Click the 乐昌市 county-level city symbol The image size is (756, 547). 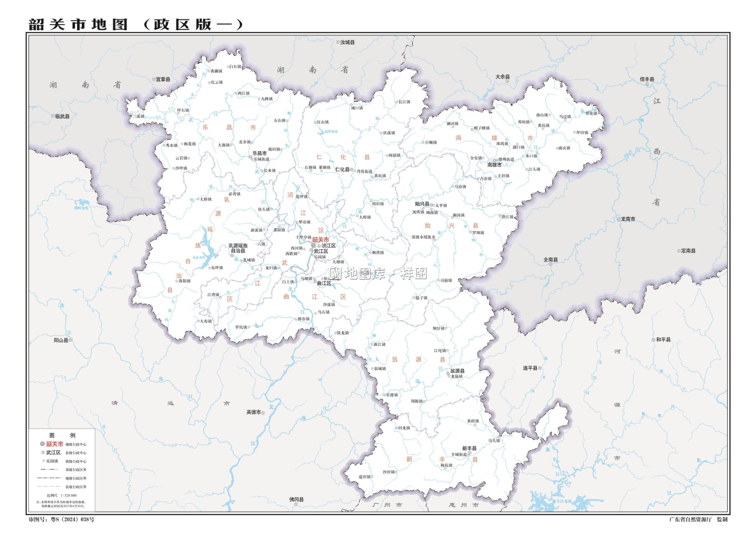coord(250,157)
